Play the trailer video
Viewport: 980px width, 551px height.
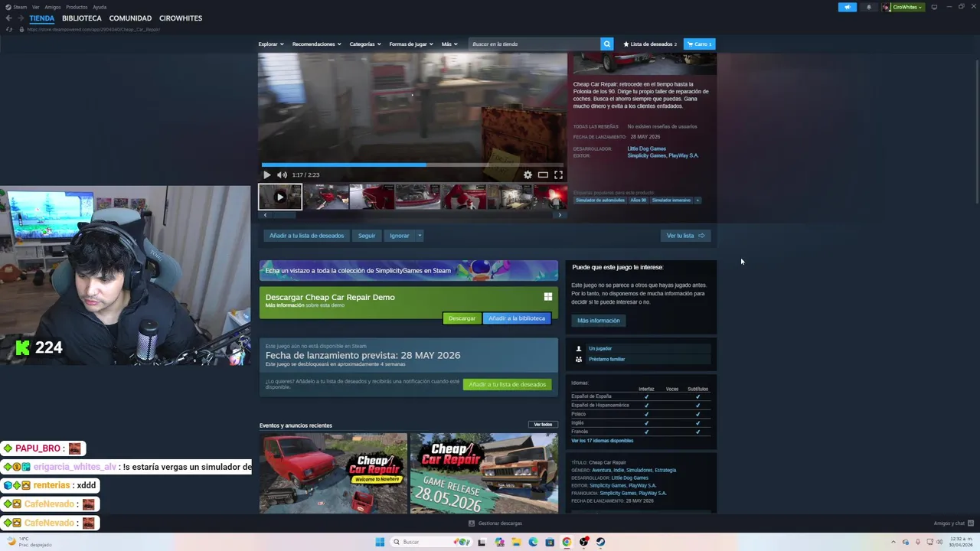tap(267, 174)
